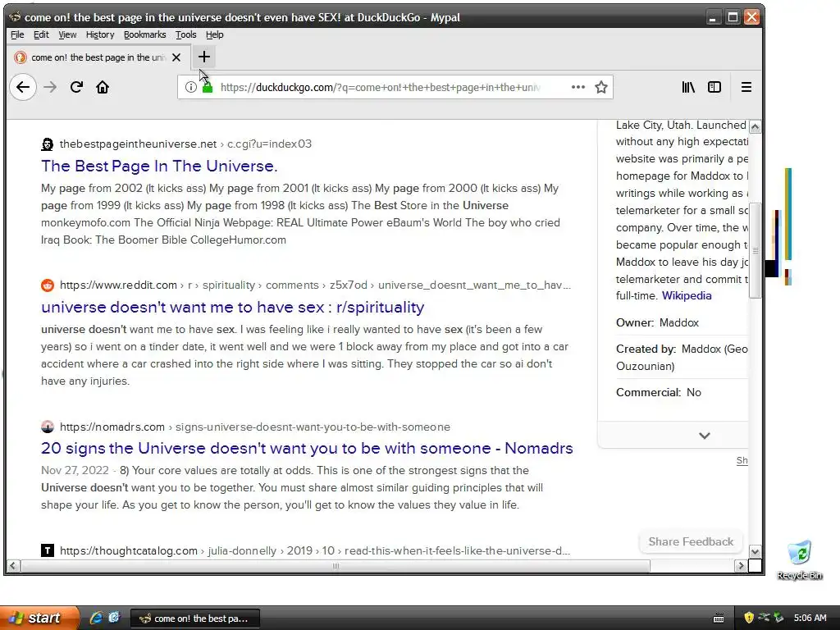
Task: Open 'universe doesn't want me to have sex' result
Action: pos(232,308)
